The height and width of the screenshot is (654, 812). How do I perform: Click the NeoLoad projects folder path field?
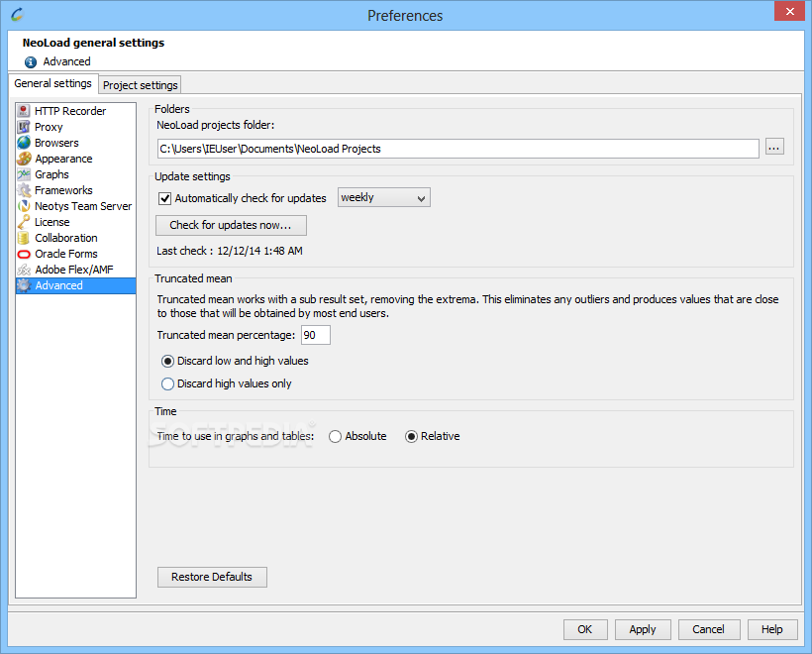pos(458,149)
